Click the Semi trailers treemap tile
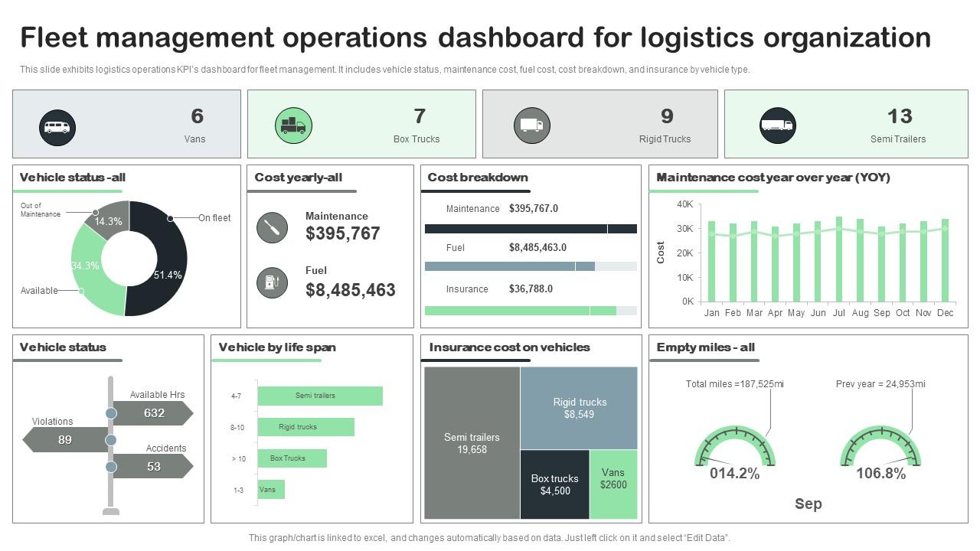Image resolution: width=980 pixels, height=551 pixels. coord(472,443)
